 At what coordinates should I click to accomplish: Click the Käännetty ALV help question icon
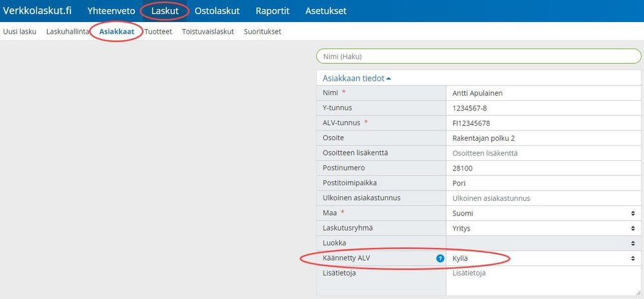point(440,259)
